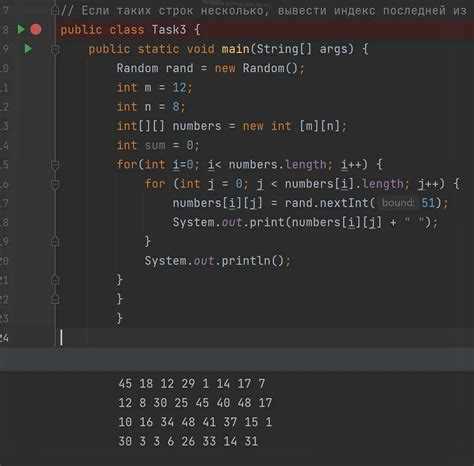Click output row '12 8 30 25 45 40 48 17'
474x466 pixels.
coord(195,403)
